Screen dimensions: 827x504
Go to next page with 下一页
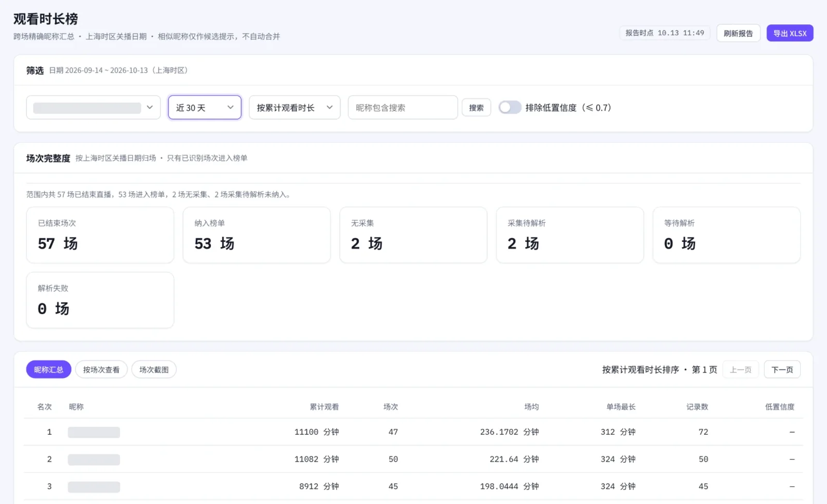[x=782, y=370]
